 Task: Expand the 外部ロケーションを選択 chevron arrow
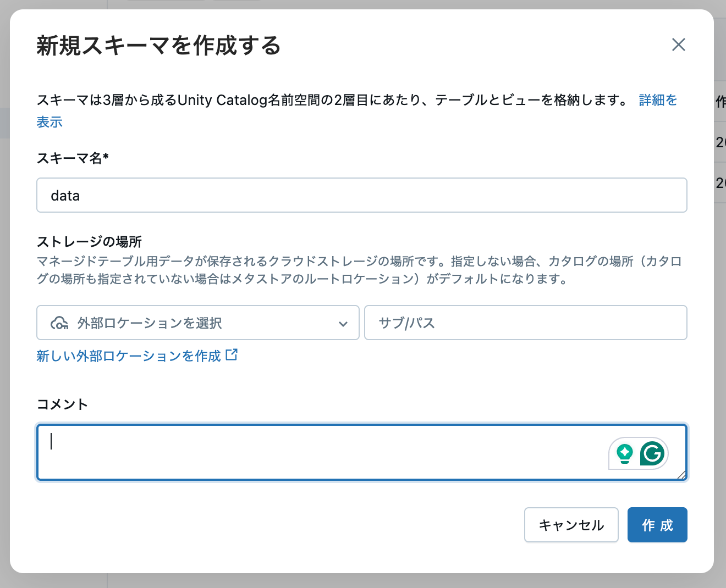[343, 324]
